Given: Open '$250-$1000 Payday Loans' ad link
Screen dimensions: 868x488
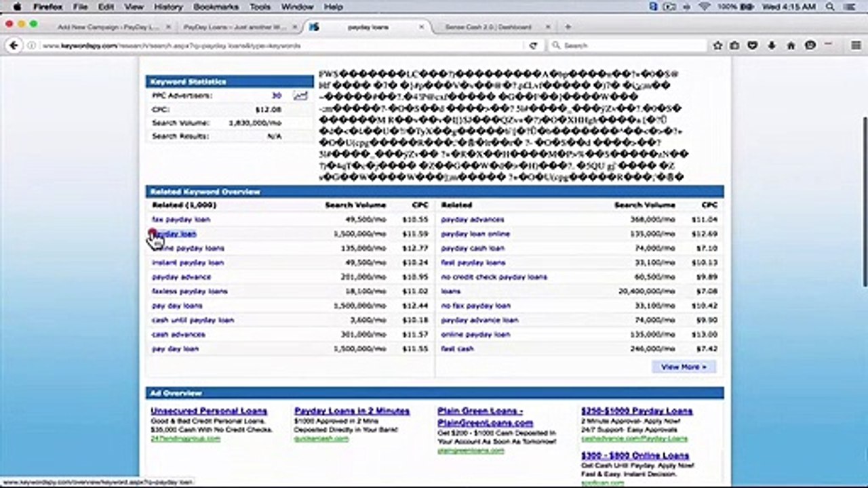Looking at the screenshot, I should pyautogui.click(x=637, y=411).
